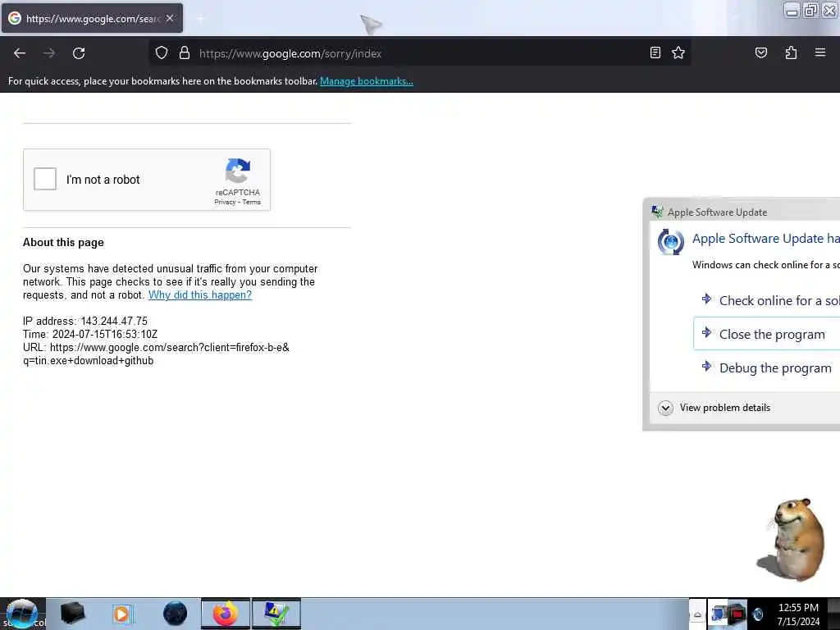
Task: Click the network tray icon
Action: (x=718, y=614)
